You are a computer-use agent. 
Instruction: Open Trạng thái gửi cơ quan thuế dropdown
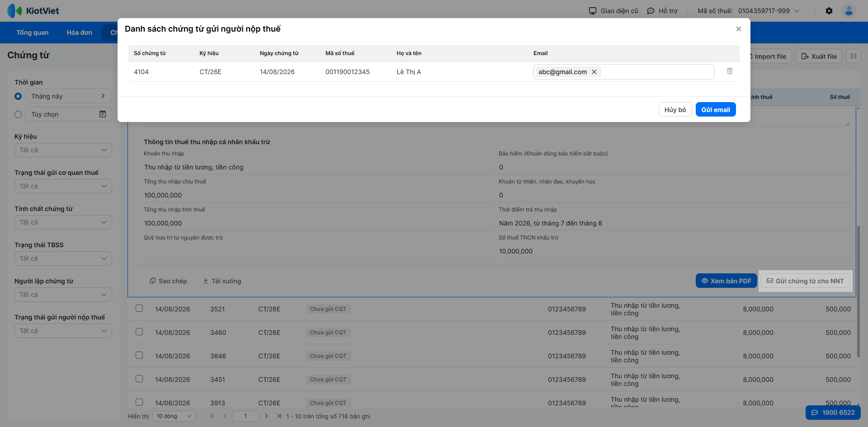(x=63, y=186)
